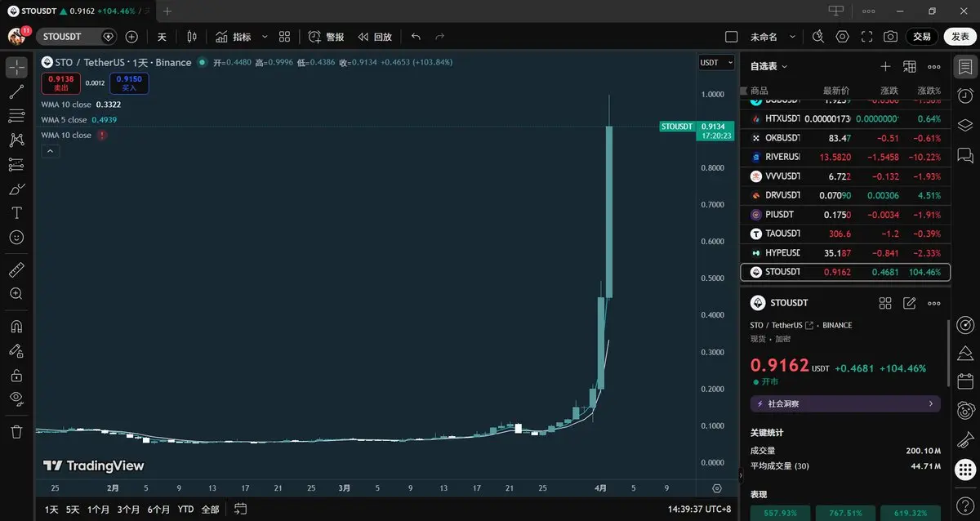This screenshot has height=521, width=980.
Task: Open the USDT currency dropdown
Action: (x=716, y=63)
